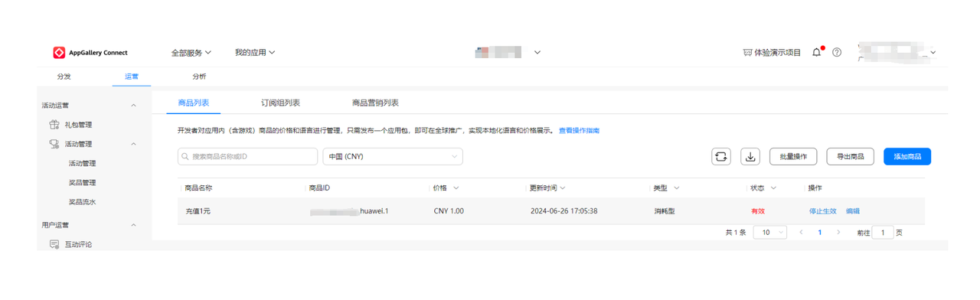Screen dimensions: 980x300
Task: Click the go-to page number field
Action: point(883,232)
